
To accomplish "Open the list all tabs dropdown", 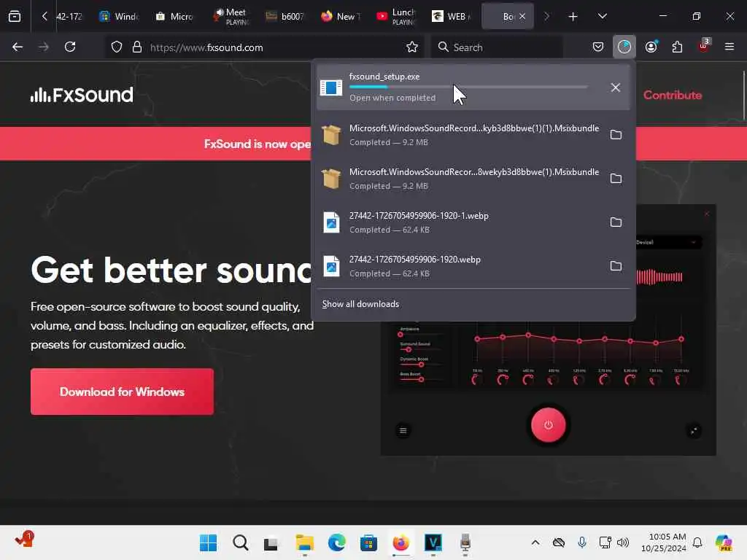I will click(602, 16).
